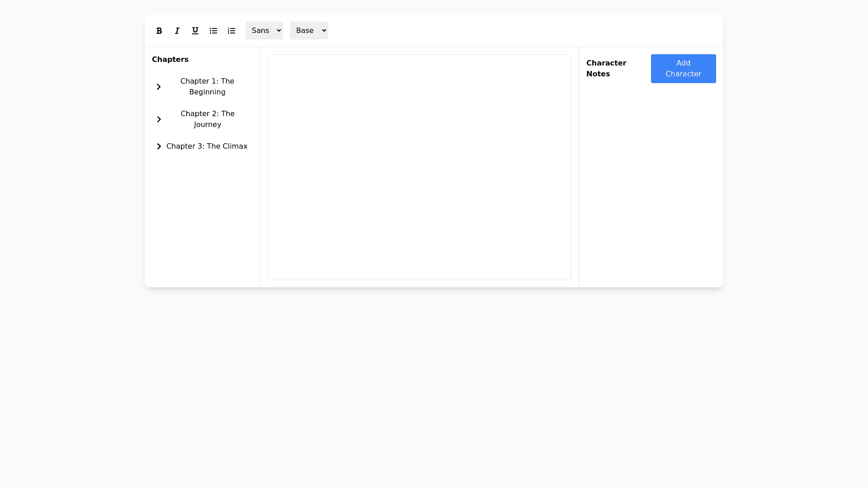Toggle bold formatting

pos(159,31)
